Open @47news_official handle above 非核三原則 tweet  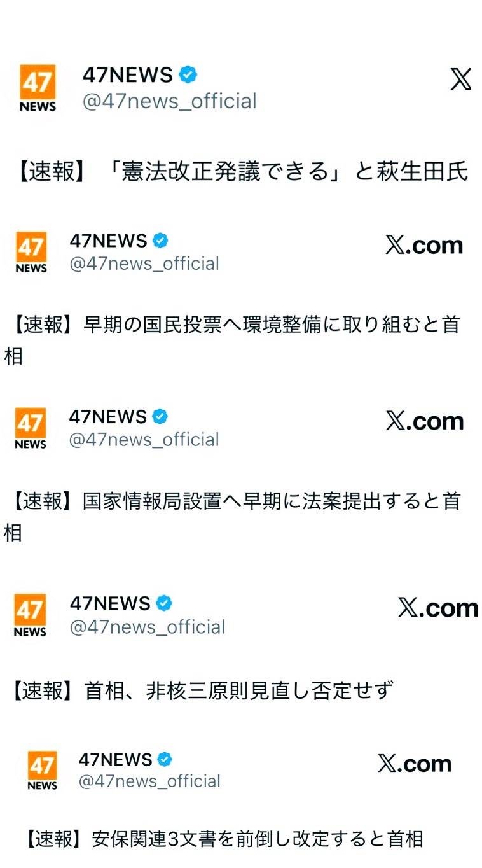(x=148, y=627)
